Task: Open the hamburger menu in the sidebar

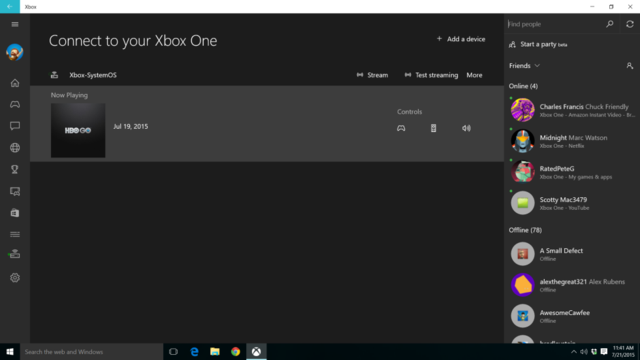Action: click(x=15, y=24)
